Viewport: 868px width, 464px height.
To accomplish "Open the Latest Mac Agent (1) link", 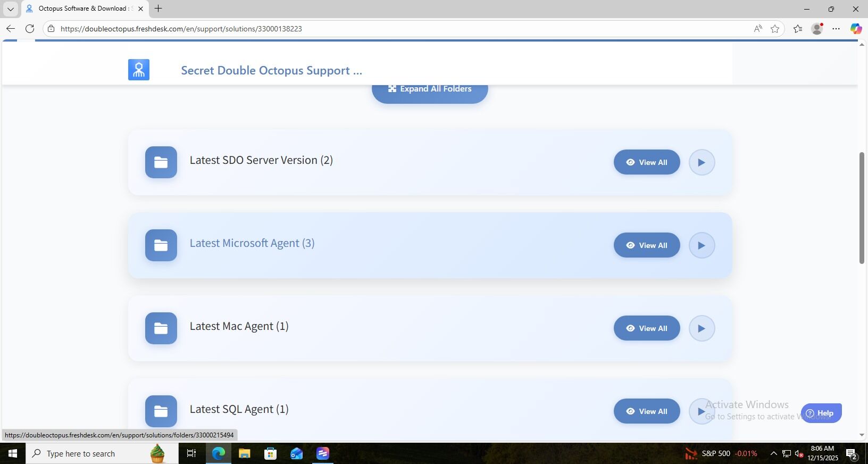I will click(239, 326).
